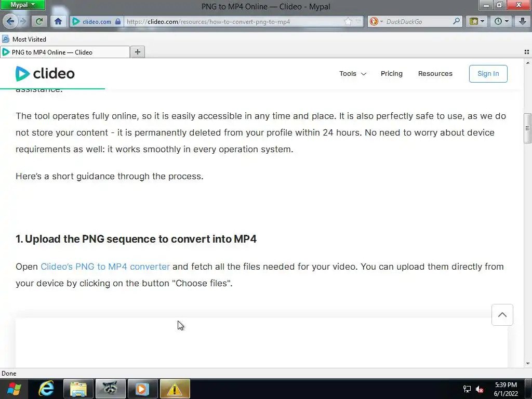
Task: Click the Clideo logo
Action: (x=45, y=74)
